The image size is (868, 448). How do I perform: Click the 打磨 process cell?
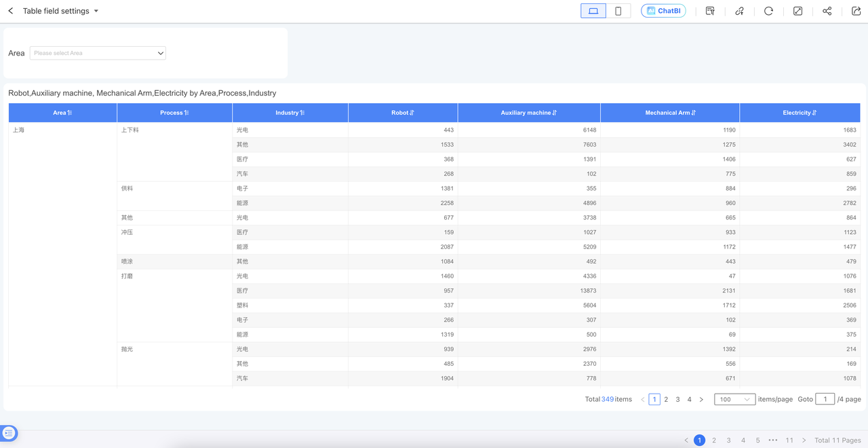point(174,305)
